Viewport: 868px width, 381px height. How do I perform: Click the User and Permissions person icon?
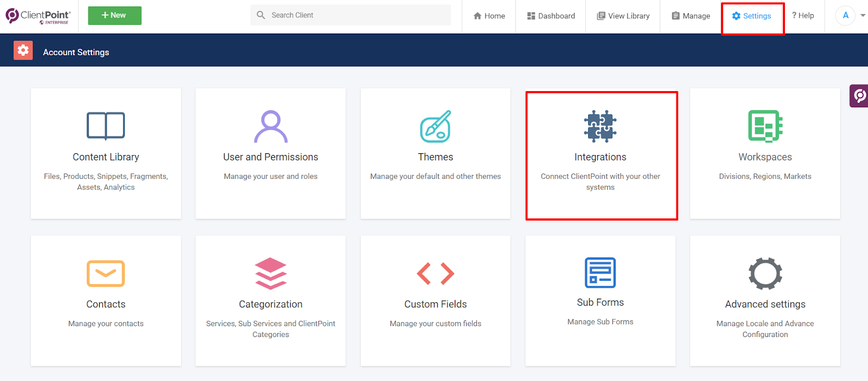coord(271,126)
